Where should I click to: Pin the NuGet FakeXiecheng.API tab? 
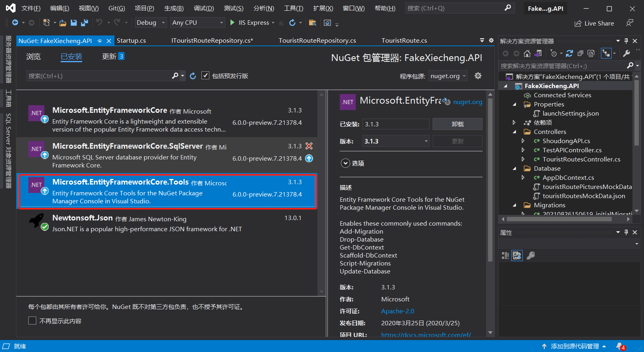[x=99, y=41]
